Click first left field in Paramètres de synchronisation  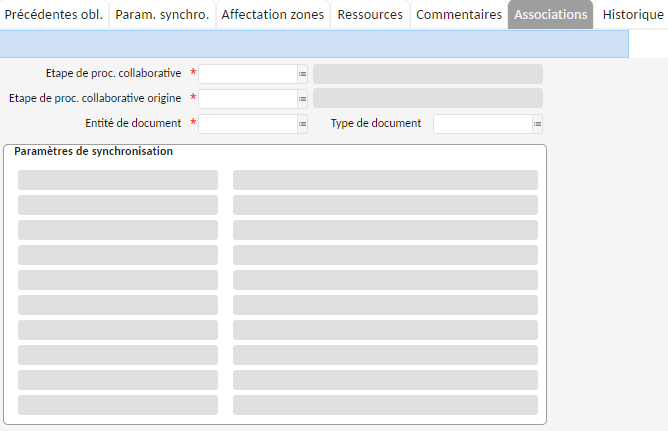coord(118,180)
